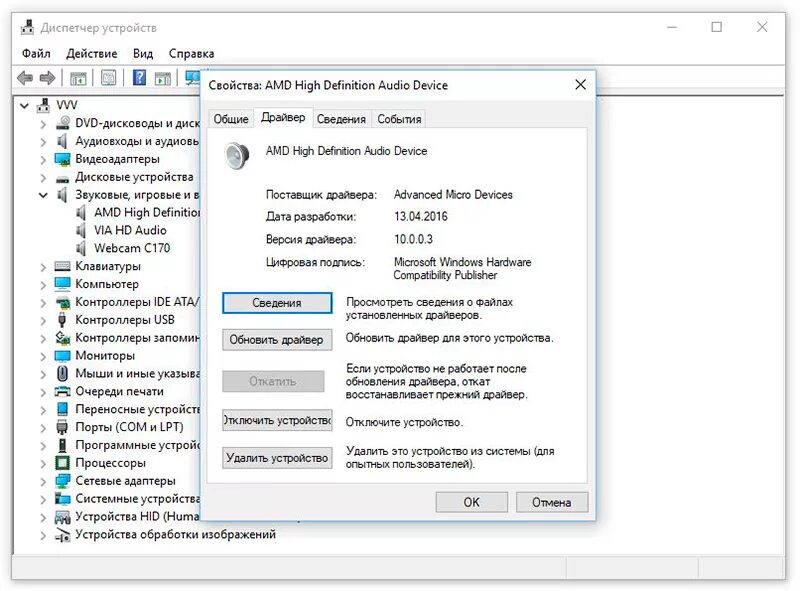800x591 pixels.
Task: Click the Отключить устройство button
Action: click(x=277, y=420)
